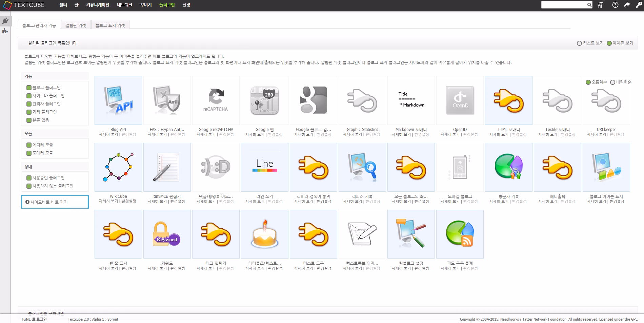Click the Google reCAPTCHA plugin icon

pyautogui.click(x=216, y=100)
